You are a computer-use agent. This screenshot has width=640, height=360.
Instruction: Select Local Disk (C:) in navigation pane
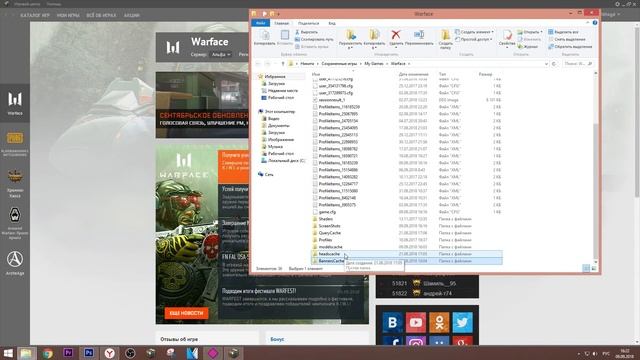point(283,160)
